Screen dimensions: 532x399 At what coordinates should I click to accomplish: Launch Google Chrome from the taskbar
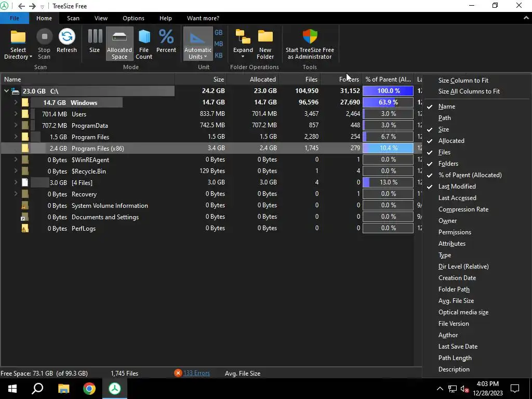(89, 389)
